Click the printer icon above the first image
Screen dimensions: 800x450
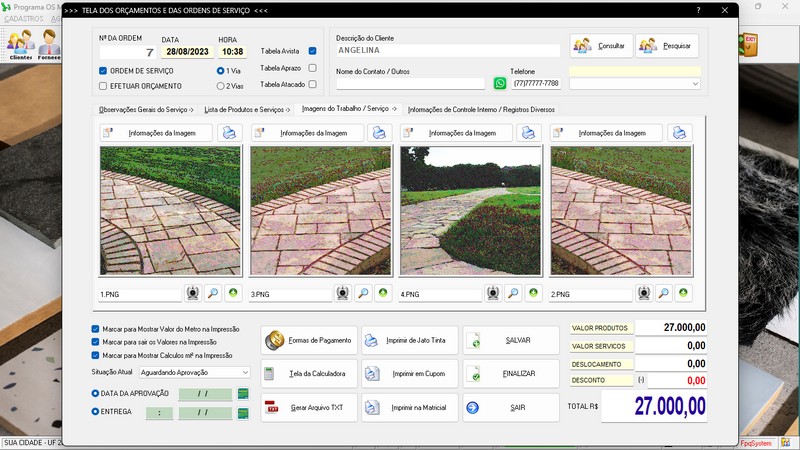[x=230, y=133]
